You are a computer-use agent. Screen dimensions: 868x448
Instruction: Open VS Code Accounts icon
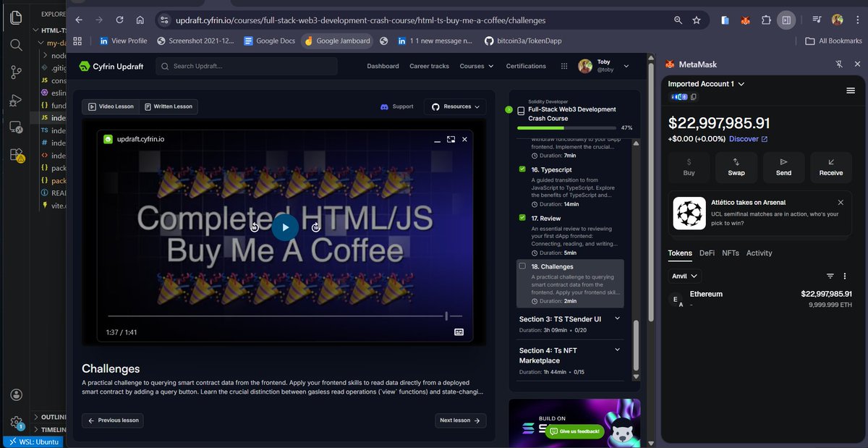coord(16,394)
